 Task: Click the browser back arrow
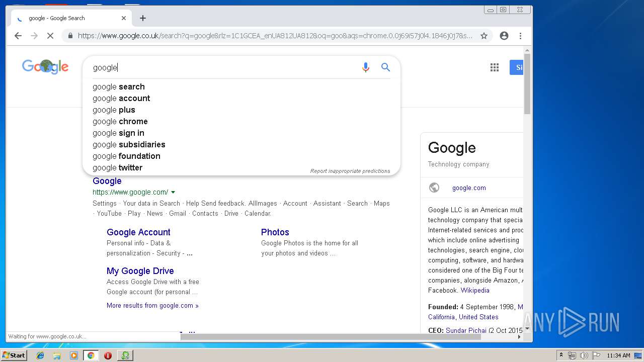18,36
